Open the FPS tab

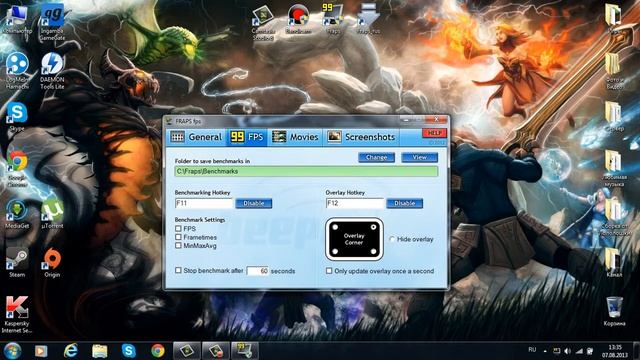coord(247,137)
